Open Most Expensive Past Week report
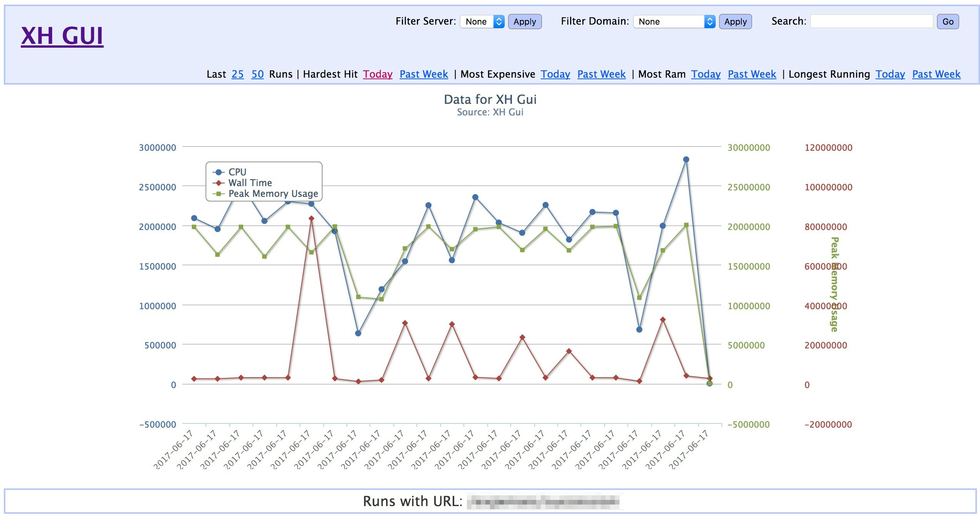This screenshot has height=523, width=980. click(602, 74)
